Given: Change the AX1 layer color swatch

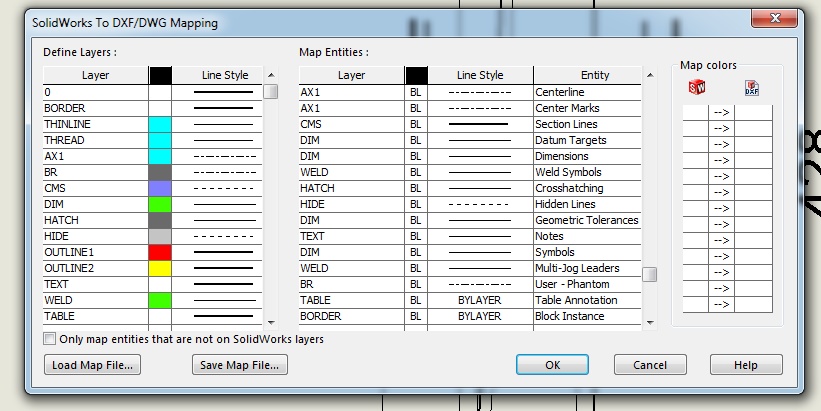Looking at the screenshot, I should [x=160, y=156].
